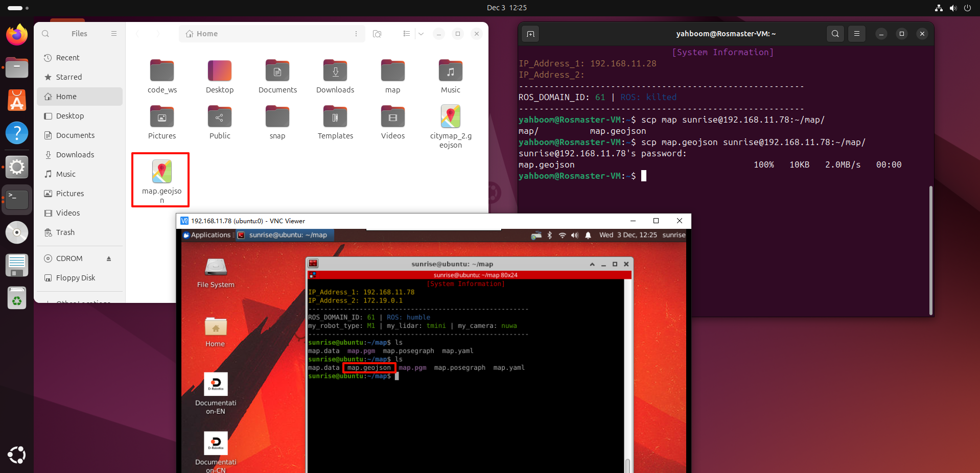980x473 pixels.
Task: Click the host terminal scrollbar
Action: click(930, 250)
